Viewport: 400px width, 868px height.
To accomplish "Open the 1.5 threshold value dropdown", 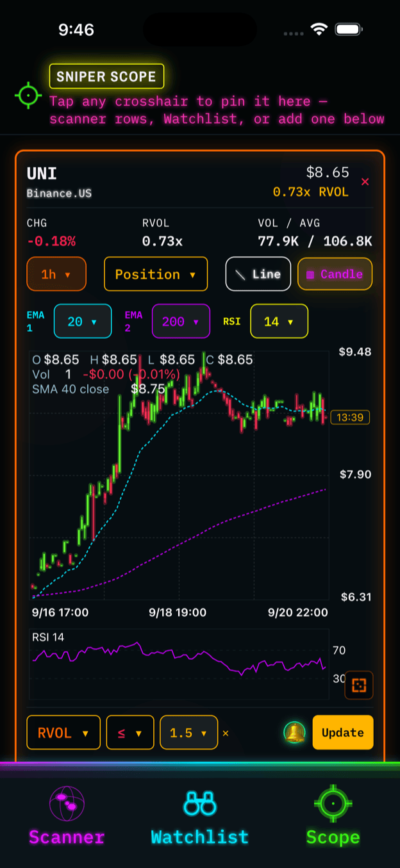I will (189, 732).
